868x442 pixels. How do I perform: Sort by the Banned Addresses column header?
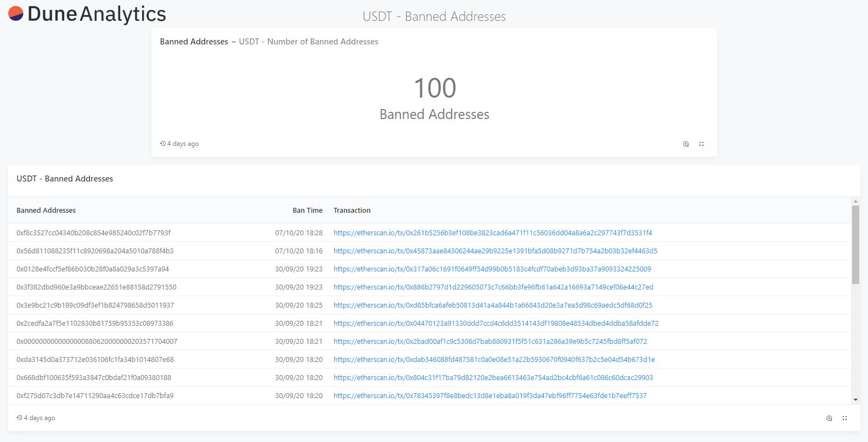(46, 211)
